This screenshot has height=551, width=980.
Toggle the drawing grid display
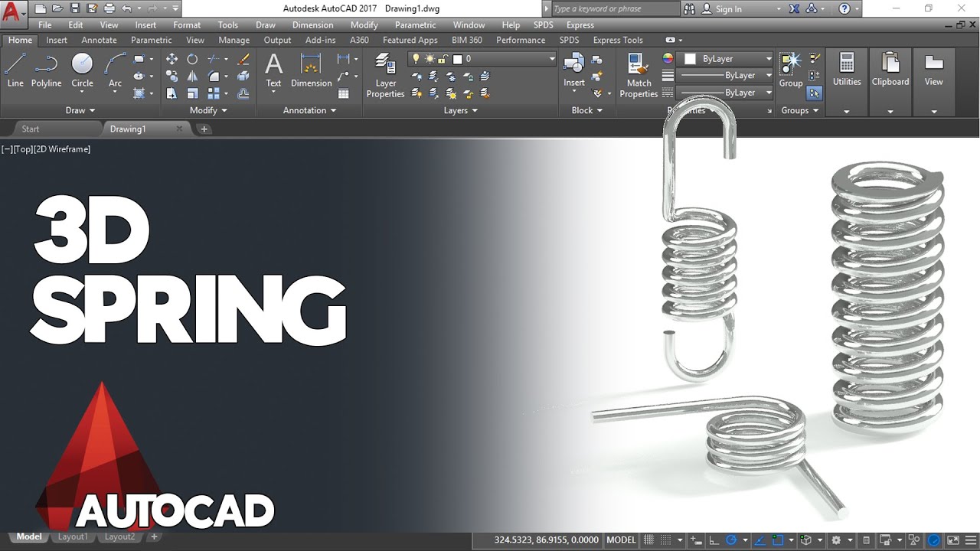pos(648,540)
